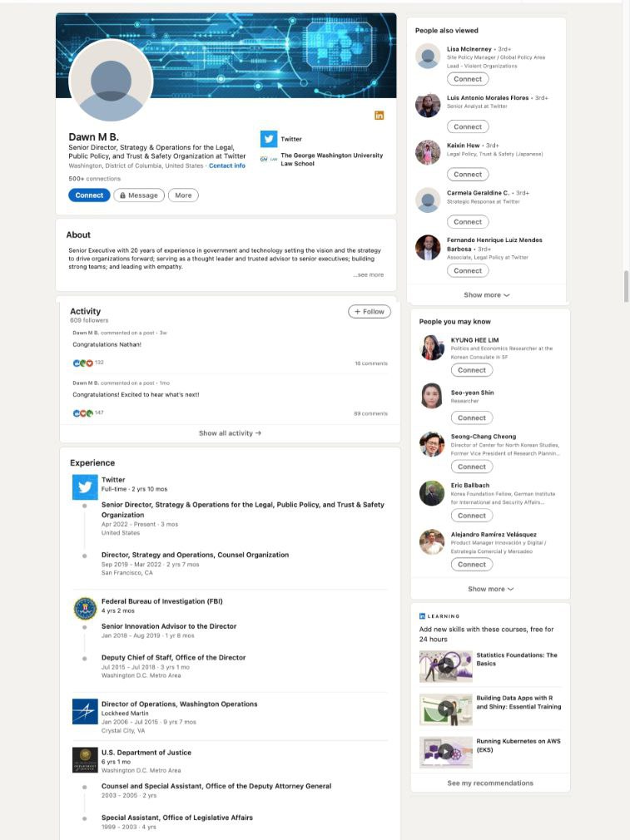Send a message with locked Message button
The image size is (630, 840).
(x=139, y=195)
